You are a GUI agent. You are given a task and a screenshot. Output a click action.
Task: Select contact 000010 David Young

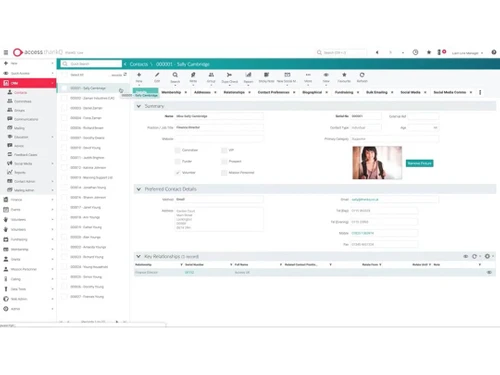click(x=85, y=148)
